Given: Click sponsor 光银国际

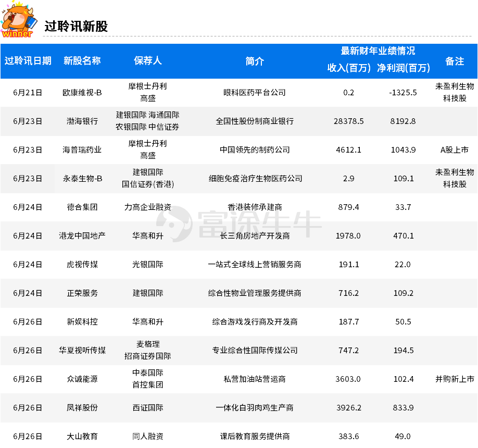Looking at the screenshot, I should click(x=148, y=265).
